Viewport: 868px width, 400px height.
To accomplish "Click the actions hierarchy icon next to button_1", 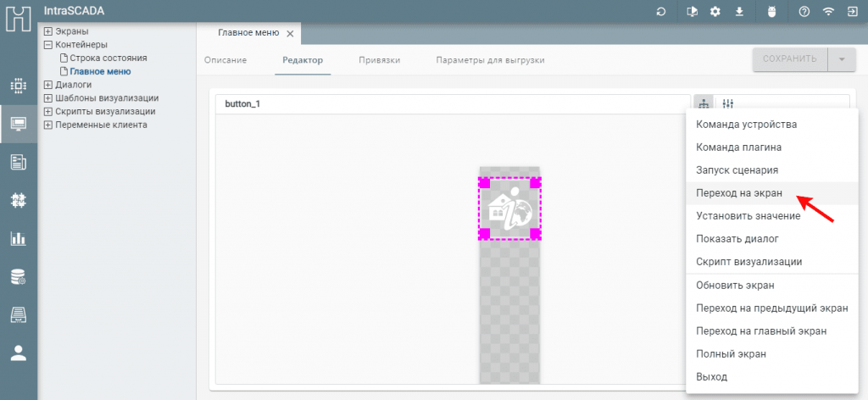I will [704, 104].
